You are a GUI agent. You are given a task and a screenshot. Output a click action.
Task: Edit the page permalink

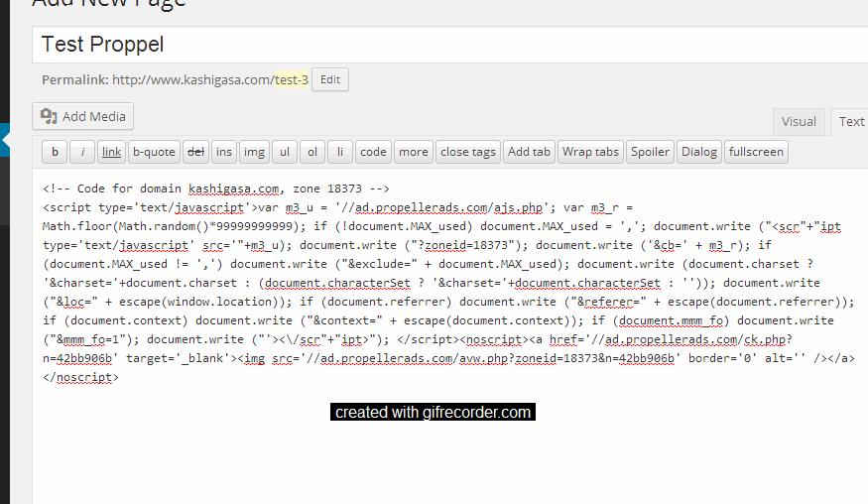point(330,79)
